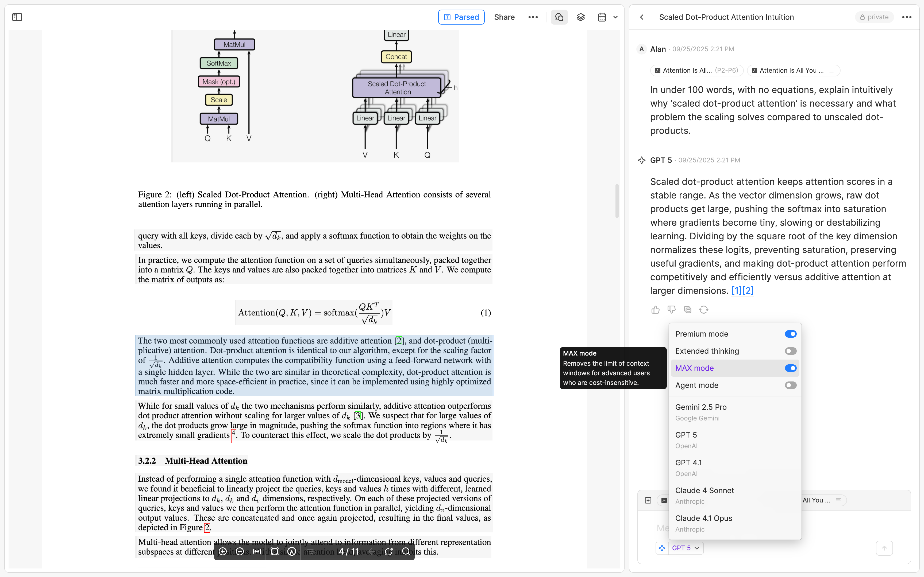The width and height of the screenshot is (924, 577).
Task: Regenerate the response with refresh icon
Action: click(703, 310)
